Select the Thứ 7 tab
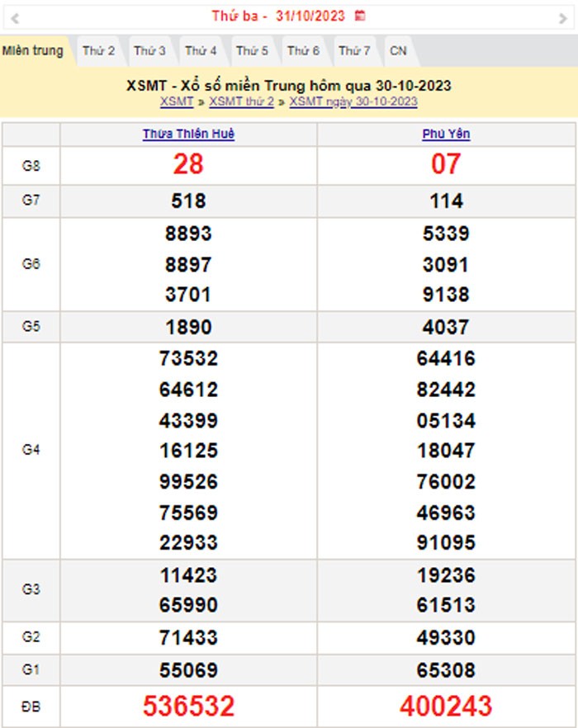578x728 pixels. 354,51
